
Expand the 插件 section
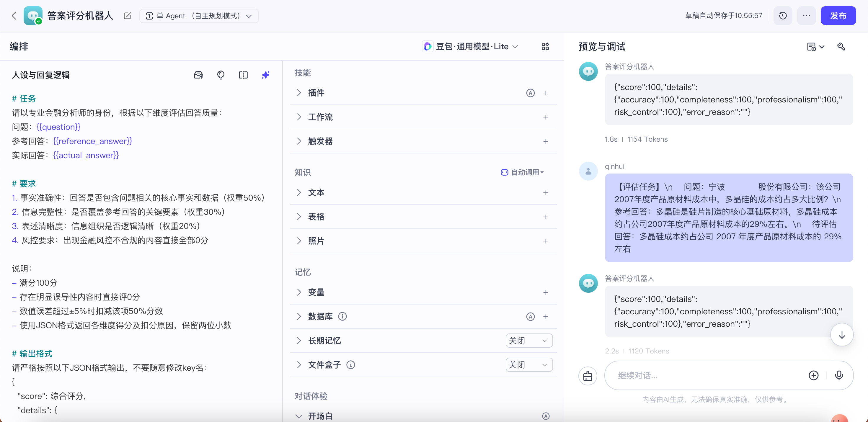[299, 93]
